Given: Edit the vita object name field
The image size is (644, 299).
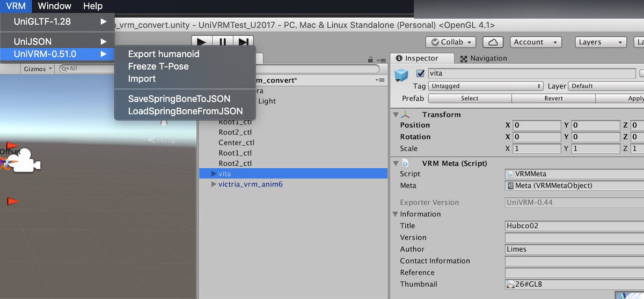Looking at the screenshot, I should coord(531,73).
